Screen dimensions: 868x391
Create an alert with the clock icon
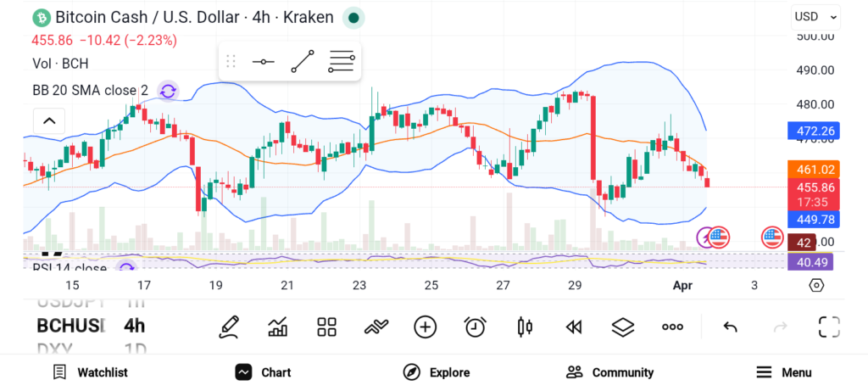[x=475, y=327]
